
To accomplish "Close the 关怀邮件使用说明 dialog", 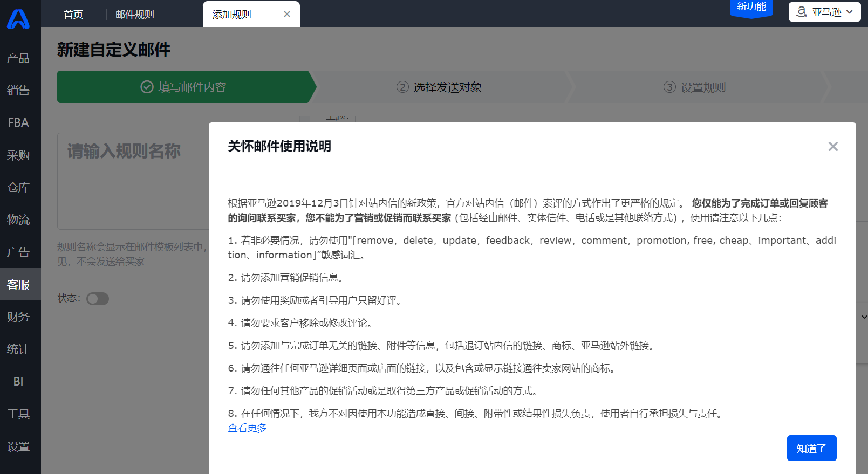I will click(833, 146).
